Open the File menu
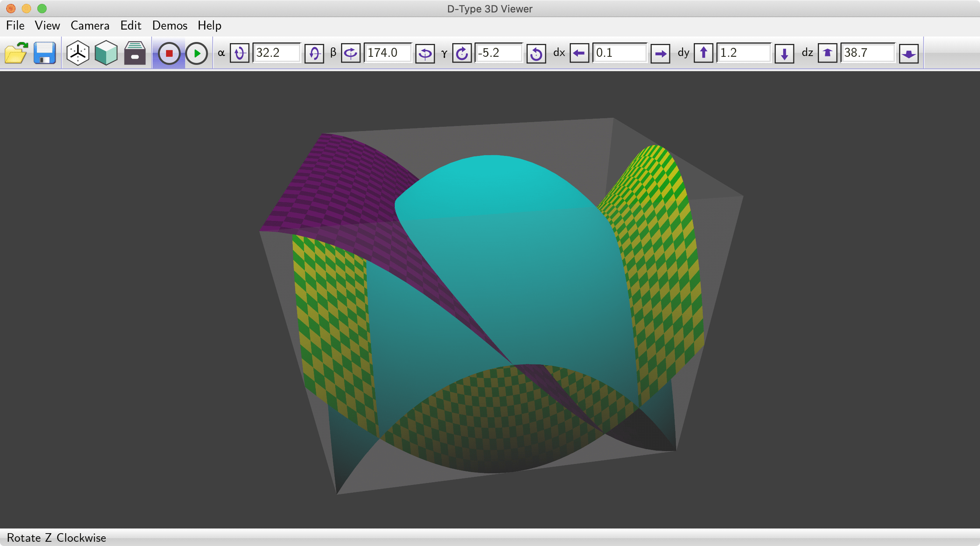This screenshot has width=980, height=546. (x=16, y=26)
